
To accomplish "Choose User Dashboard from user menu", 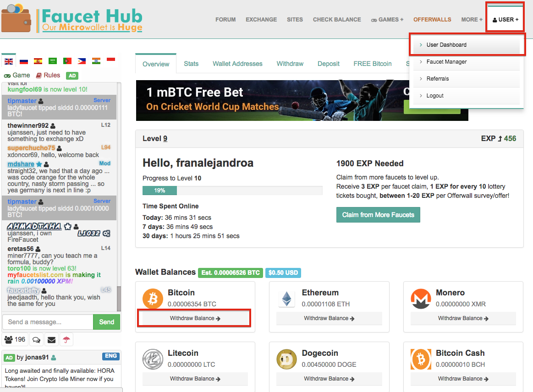I will pyautogui.click(x=467, y=45).
